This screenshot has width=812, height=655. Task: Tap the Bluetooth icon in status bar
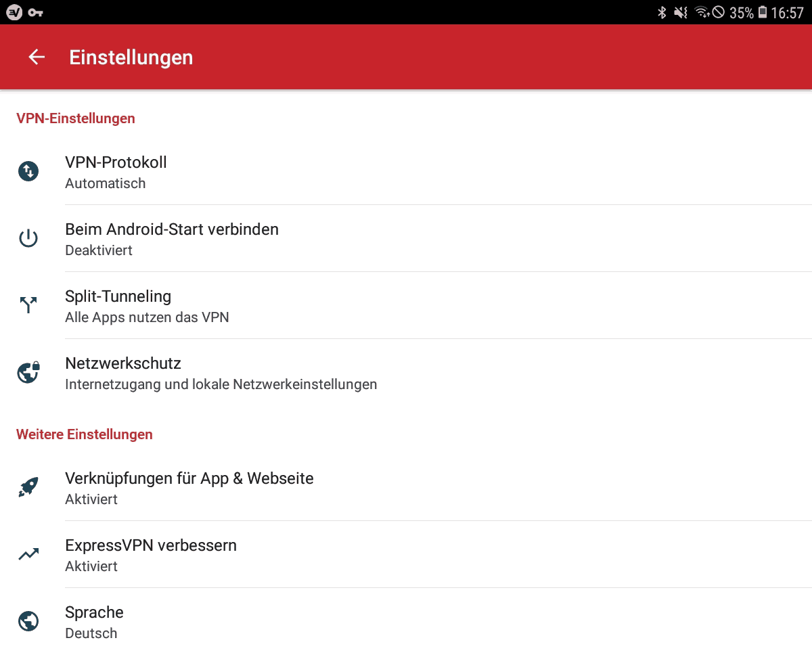[x=662, y=12]
